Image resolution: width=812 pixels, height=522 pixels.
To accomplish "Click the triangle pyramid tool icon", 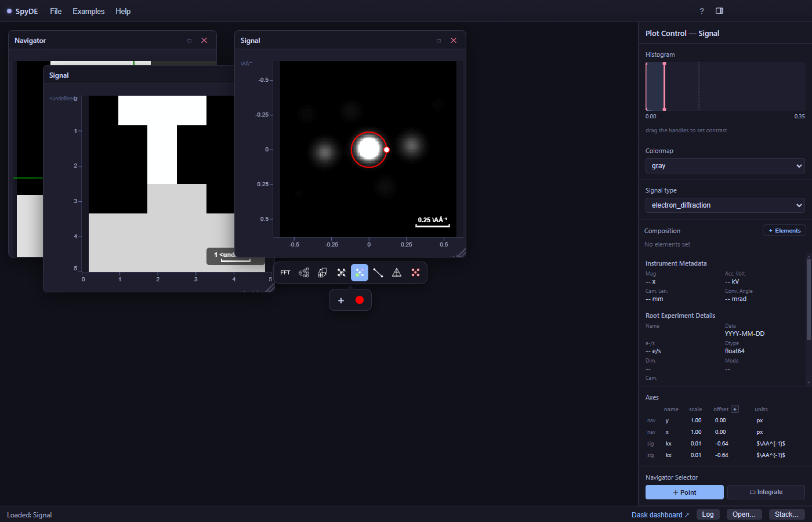I will [x=397, y=273].
